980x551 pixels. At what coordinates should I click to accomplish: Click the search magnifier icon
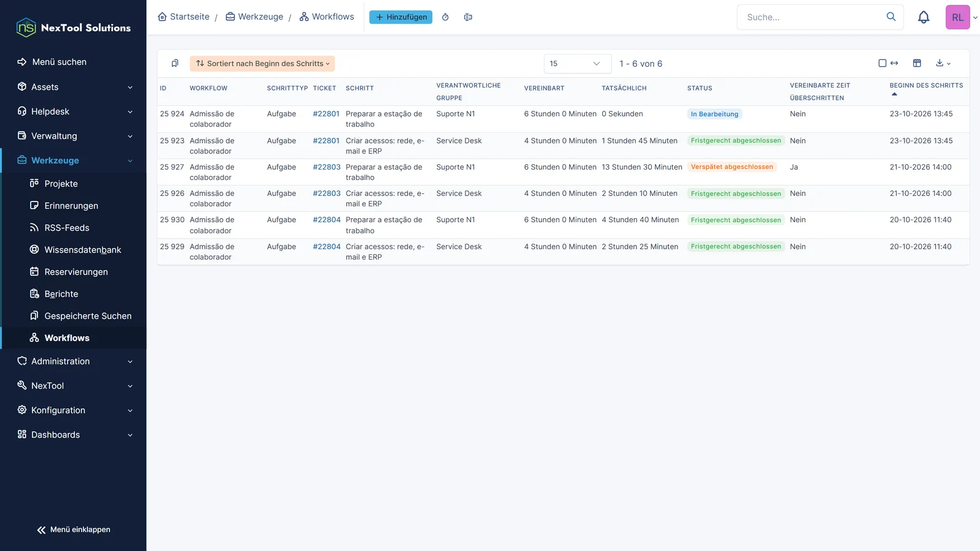[x=891, y=17]
